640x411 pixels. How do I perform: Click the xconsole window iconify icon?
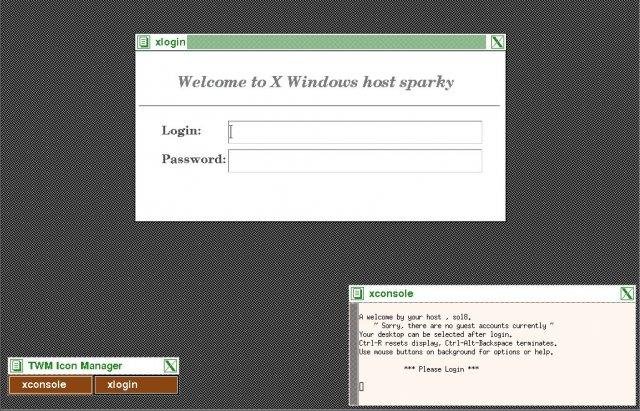pyautogui.click(x=358, y=293)
